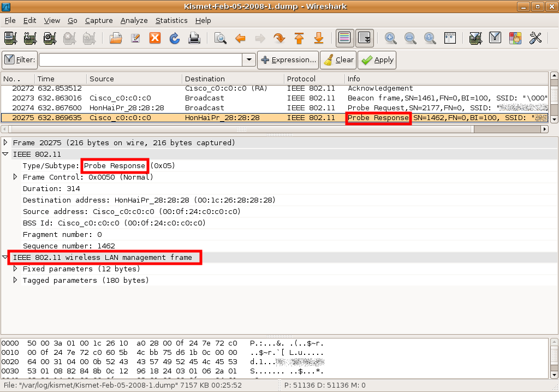Viewport: 559px width, 392px height.
Task: Open the Go menu
Action: [73, 20]
